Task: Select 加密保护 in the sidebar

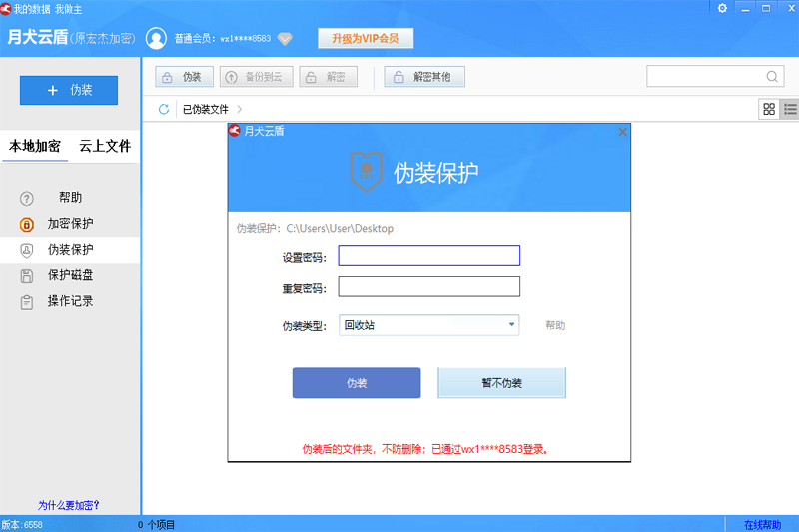Action: pyautogui.click(x=70, y=224)
